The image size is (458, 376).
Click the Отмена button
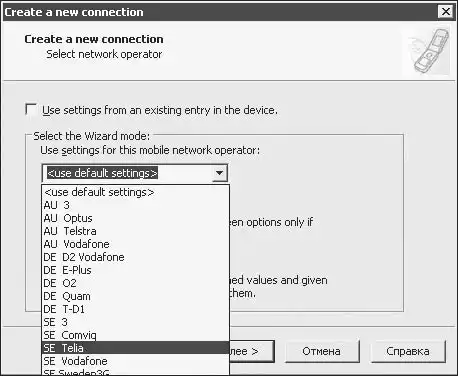[x=322, y=351]
